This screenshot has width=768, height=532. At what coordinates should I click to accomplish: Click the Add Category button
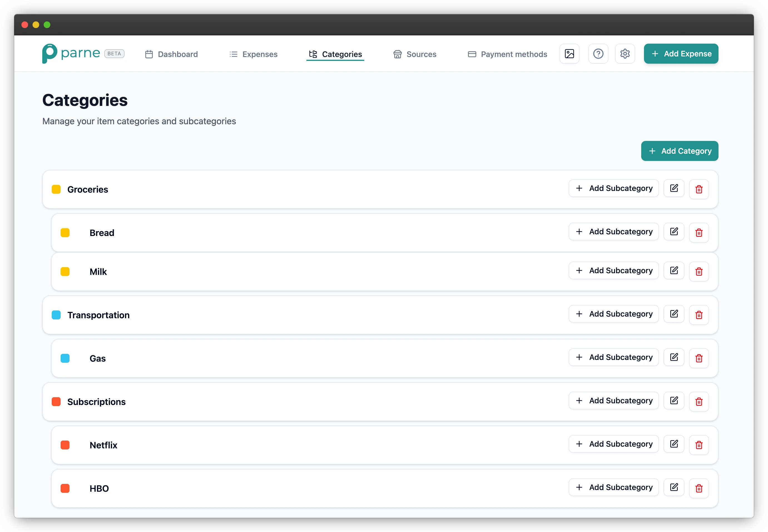pyautogui.click(x=679, y=151)
